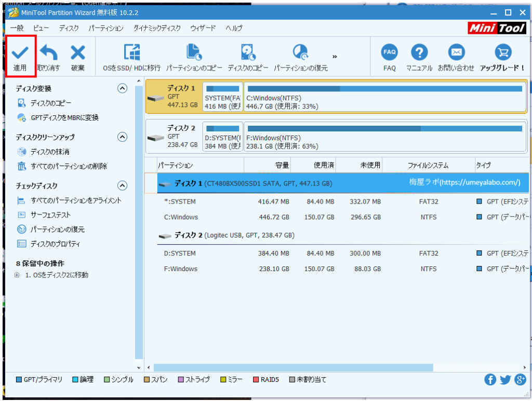Open the ダイナミックディスク menu
The image size is (532, 401).
[x=157, y=28]
